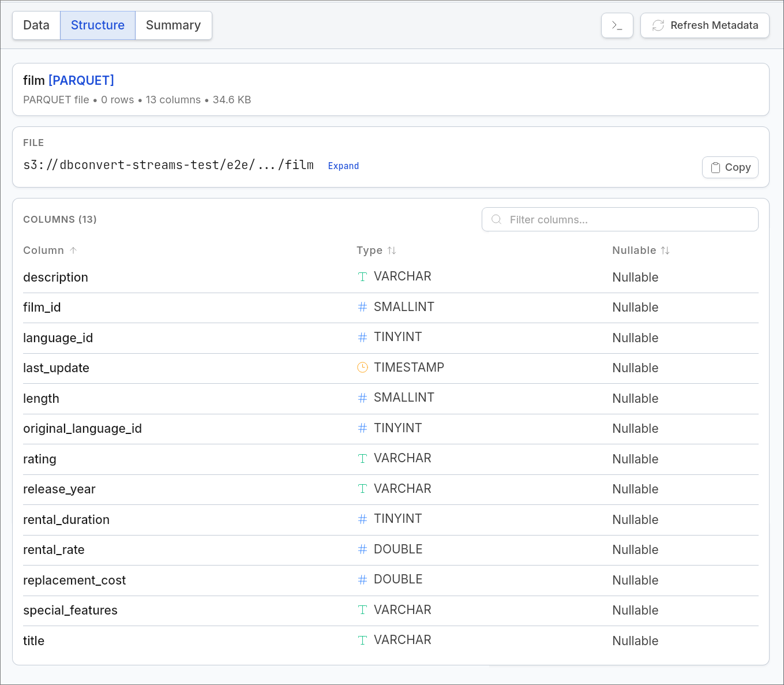Click Nullable value in description row
This screenshot has height=685, width=784.
635,278
